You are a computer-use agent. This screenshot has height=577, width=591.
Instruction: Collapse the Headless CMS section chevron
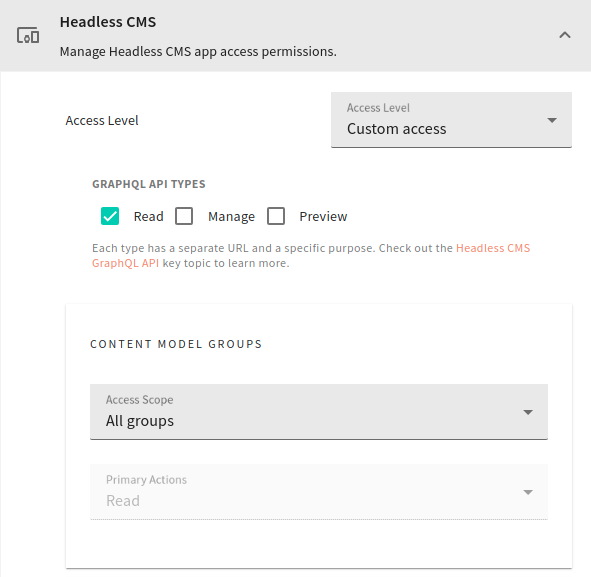tap(565, 35)
